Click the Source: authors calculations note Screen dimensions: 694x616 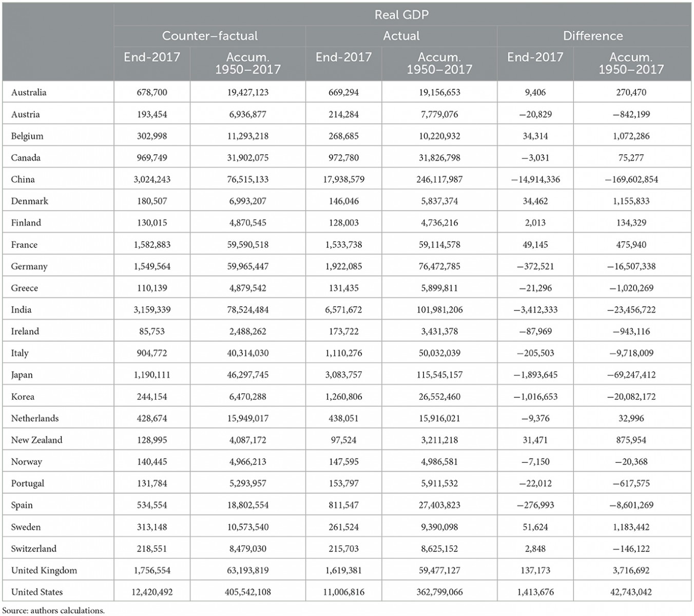[53, 611]
